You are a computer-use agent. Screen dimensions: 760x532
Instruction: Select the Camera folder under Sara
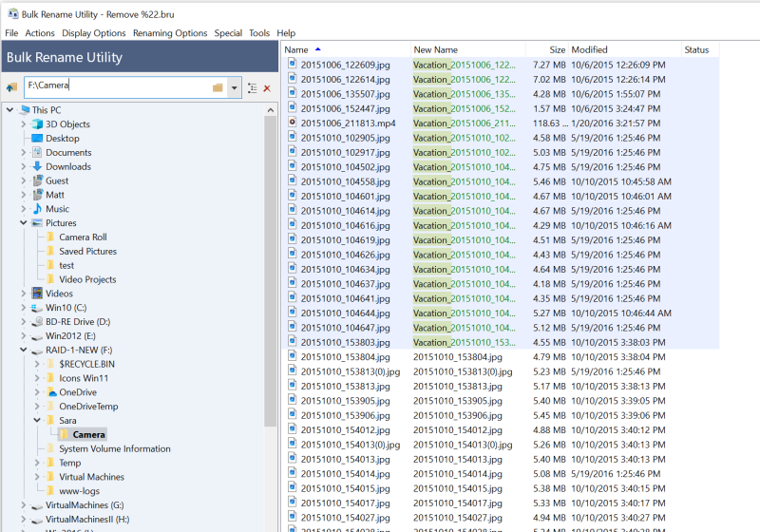click(88, 434)
